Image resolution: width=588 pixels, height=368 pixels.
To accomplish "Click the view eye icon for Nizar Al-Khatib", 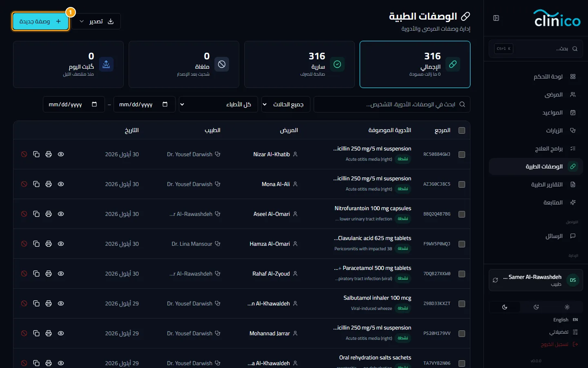I will point(61,154).
